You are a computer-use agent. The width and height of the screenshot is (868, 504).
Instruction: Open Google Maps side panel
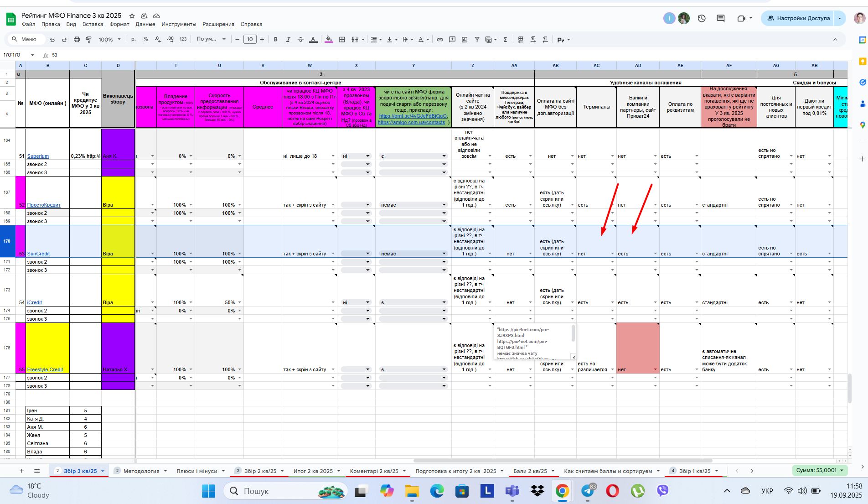pyautogui.click(x=863, y=125)
